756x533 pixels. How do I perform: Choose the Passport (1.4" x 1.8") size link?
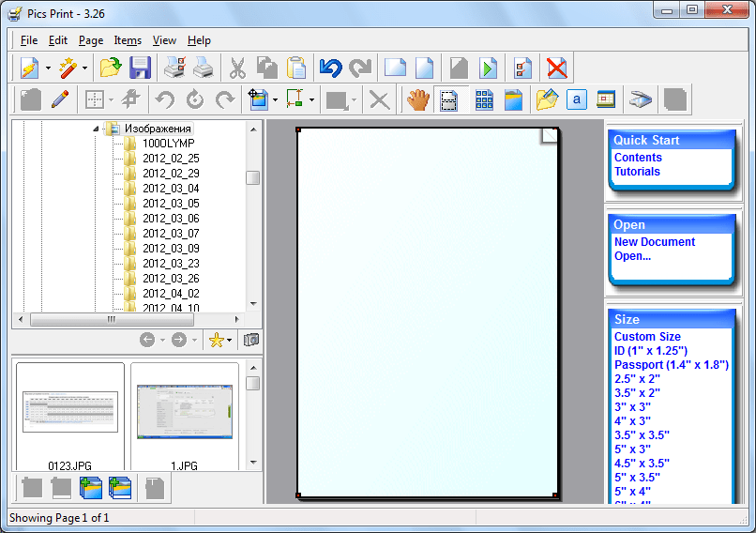pyautogui.click(x=671, y=365)
